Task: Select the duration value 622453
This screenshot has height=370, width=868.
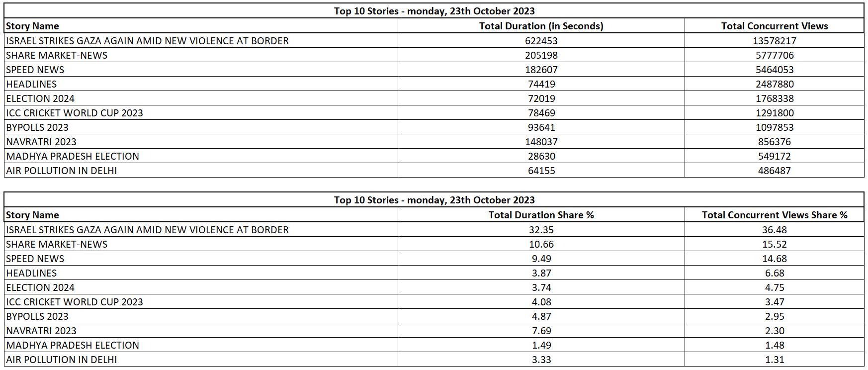Action: click(541, 41)
